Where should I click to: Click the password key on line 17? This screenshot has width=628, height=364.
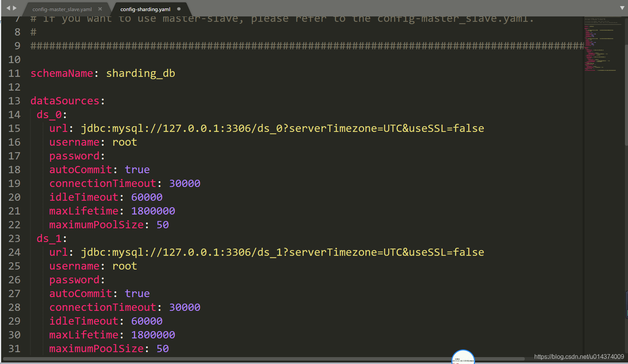[74, 156]
